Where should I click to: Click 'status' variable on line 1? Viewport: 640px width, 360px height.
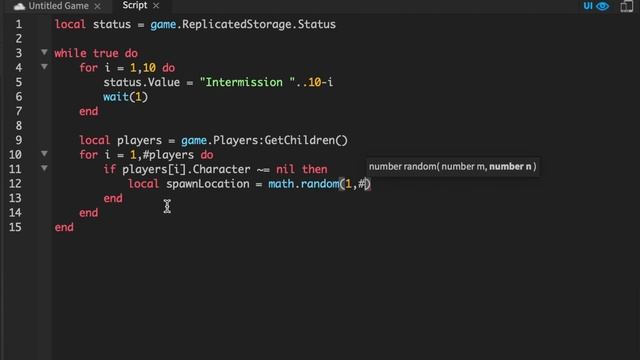[112, 24]
